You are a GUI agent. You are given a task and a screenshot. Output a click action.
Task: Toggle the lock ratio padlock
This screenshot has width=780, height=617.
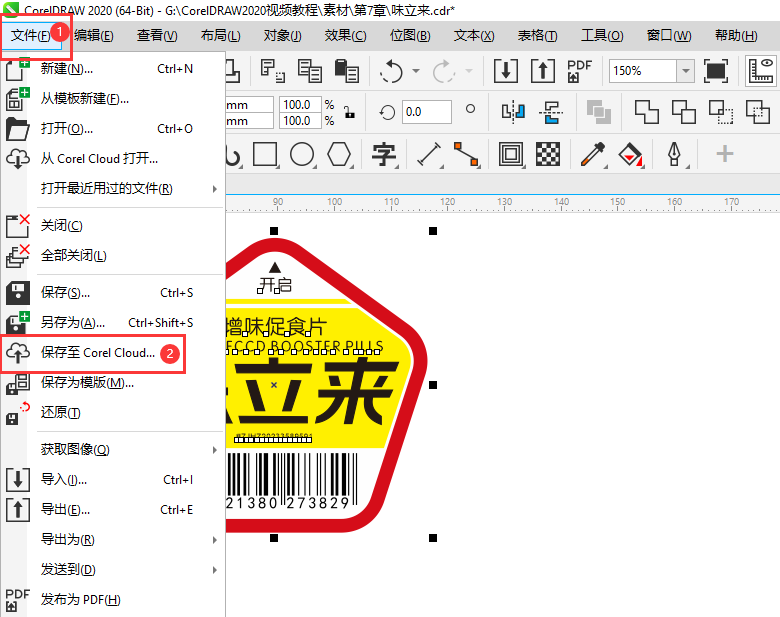pyautogui.click(x=350, y=112)
